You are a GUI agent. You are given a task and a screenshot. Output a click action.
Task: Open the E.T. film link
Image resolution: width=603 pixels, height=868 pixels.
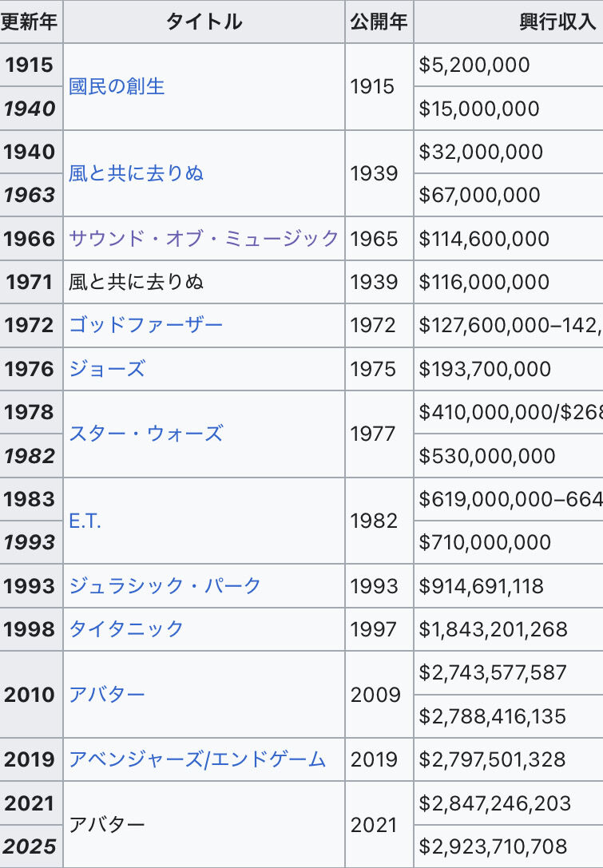click(85, 521)
